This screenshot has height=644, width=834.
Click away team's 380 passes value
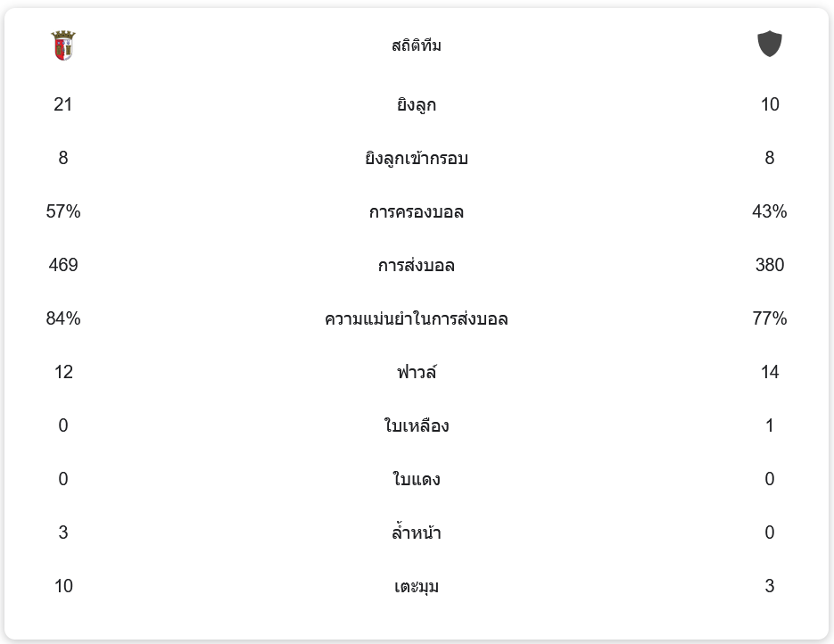click(x=770, y=265)
